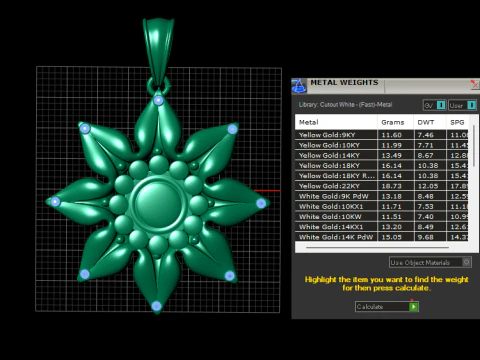The image size is (480, 360).
Task: Click the Metal Weights scale icon
Action: coord(299,86)
